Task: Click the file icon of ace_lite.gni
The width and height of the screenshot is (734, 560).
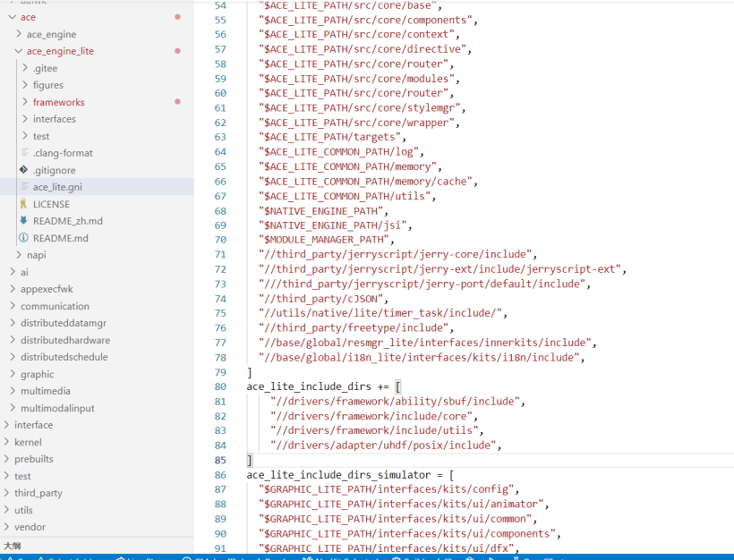Action: [24, 187]
